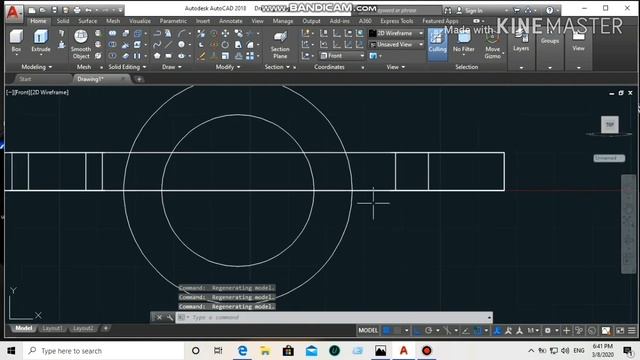Viewport: 640px width, 360px height.
Task: Toggle 2D object snap in status bar
Action: (478, 331)
